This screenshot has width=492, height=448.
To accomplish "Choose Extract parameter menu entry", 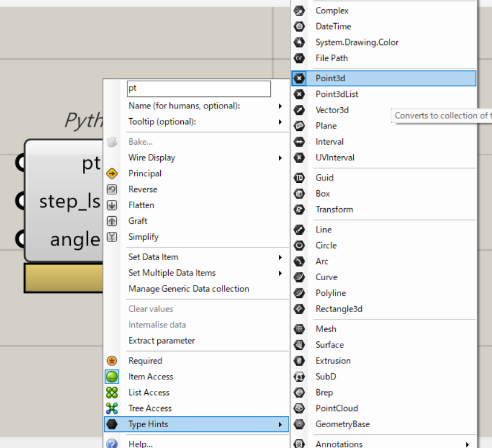I will 161,341.
